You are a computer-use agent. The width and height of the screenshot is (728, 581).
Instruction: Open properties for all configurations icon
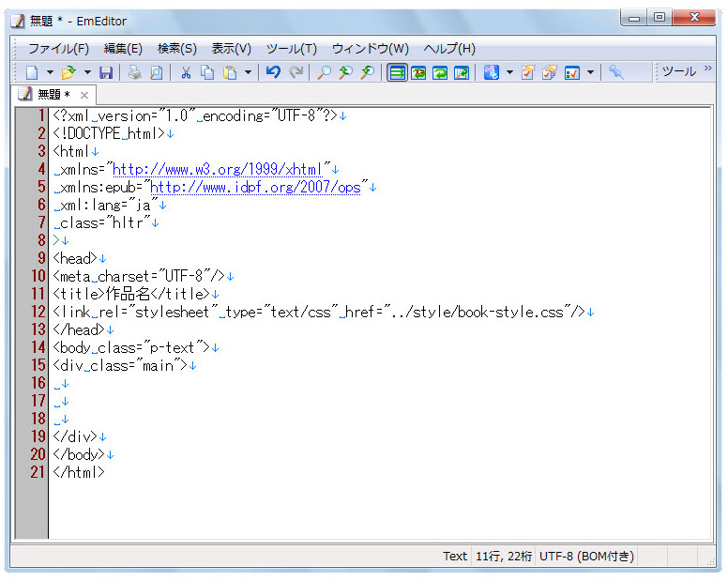click(550, 72)
